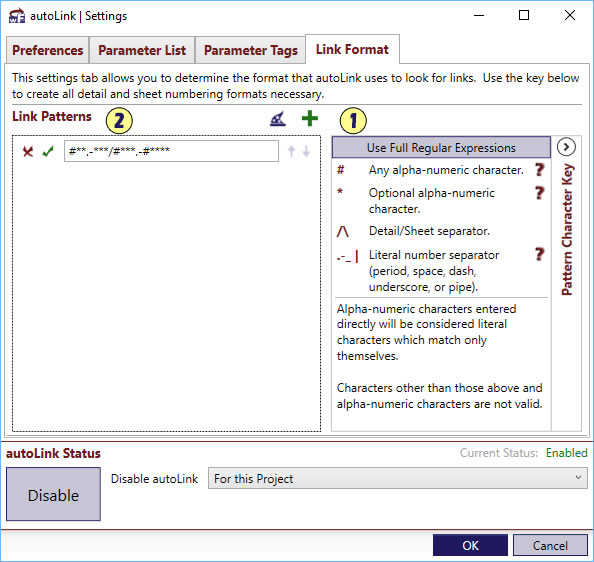The height and width of the screenshot is (562, 594).
Task: Collapse the Pattern Character Key panel
Action: [x=566, y=147]
